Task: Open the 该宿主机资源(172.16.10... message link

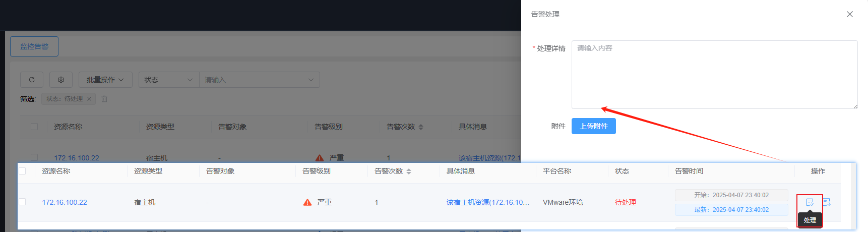Action: [488, 202]
